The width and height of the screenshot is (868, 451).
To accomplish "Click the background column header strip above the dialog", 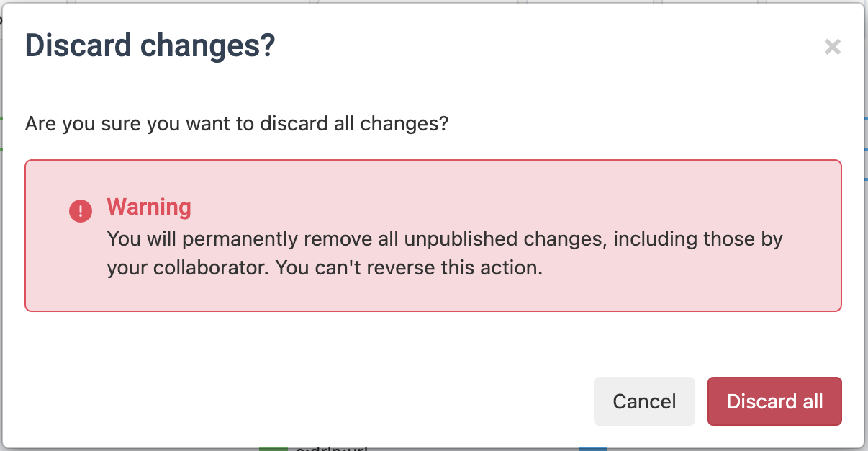I will pyautogui.click(x=433, y=1).
